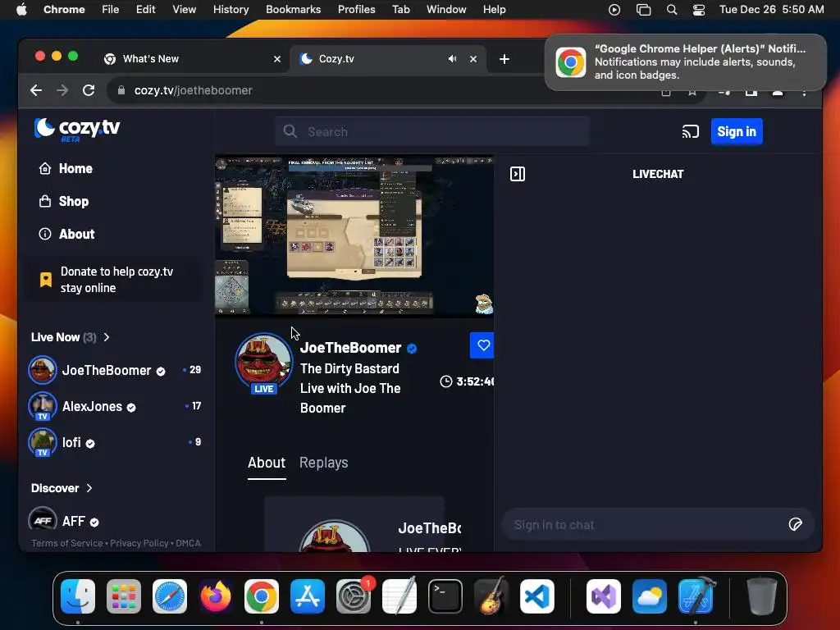Collapse the livechat panel

(x=517, y=174)
